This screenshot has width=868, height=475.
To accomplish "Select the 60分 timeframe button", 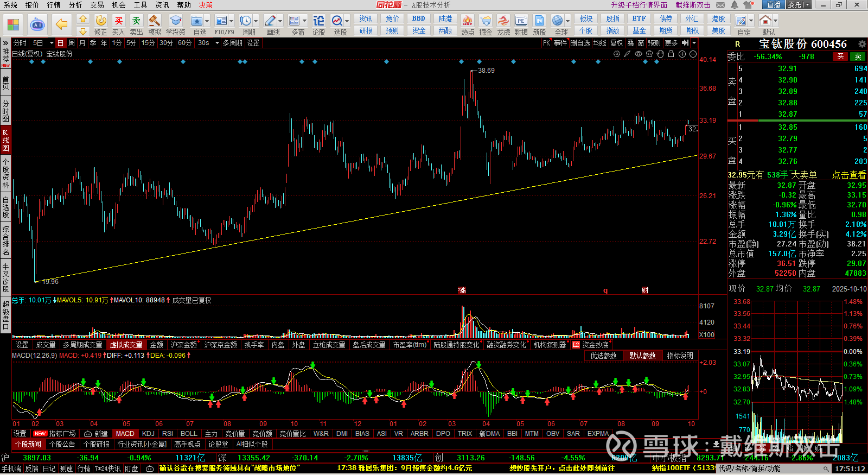I will click(x=184, y=43).
